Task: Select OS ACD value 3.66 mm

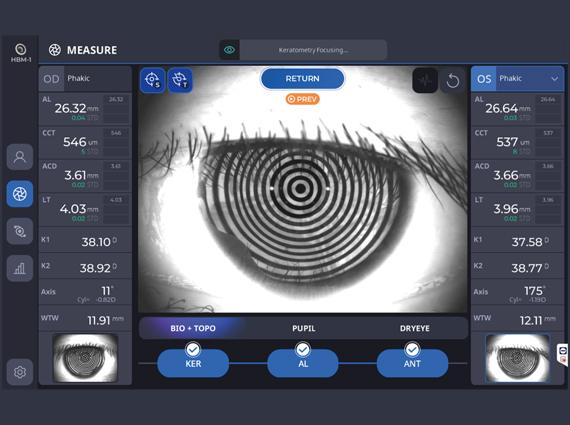Action: (512, 175)
